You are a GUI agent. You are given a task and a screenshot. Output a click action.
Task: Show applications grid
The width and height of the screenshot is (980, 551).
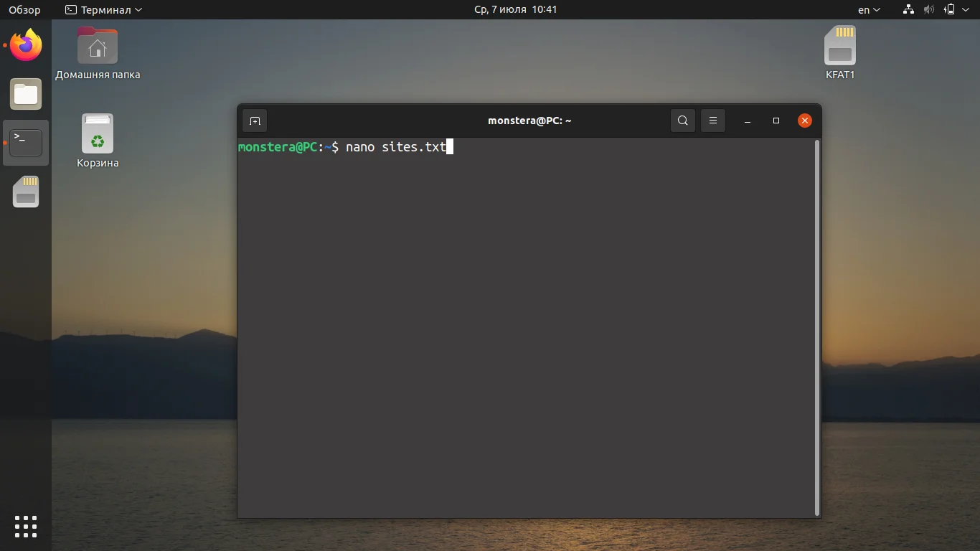coord(26,527)
